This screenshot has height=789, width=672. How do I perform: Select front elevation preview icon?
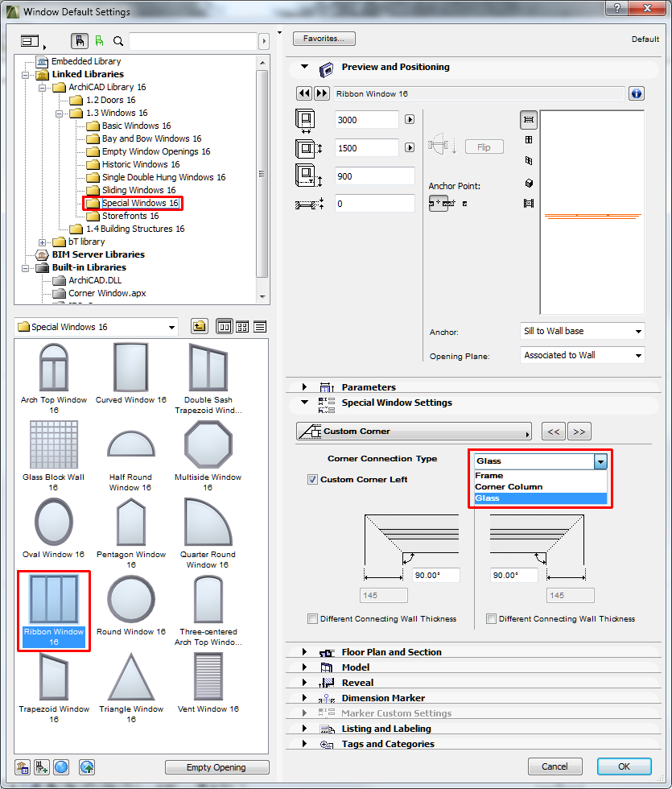tap(529, 140)
